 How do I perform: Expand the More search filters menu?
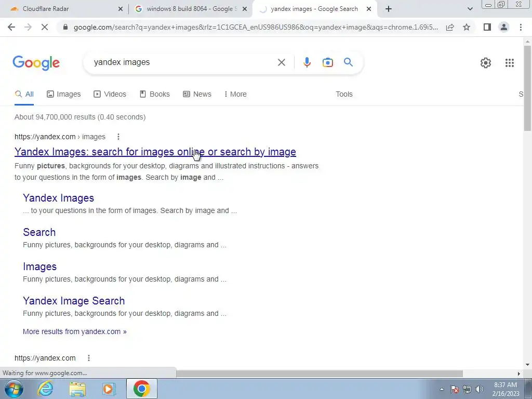click(x=235, y=95)
